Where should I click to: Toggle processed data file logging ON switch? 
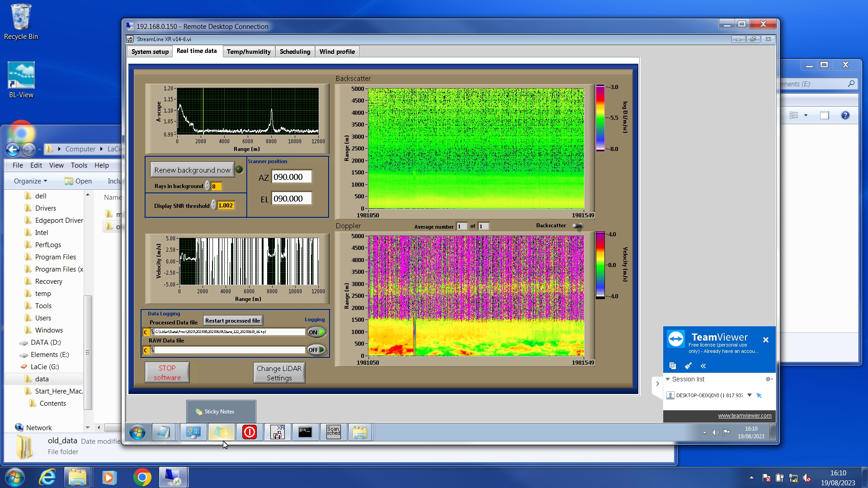click(316, 332)
